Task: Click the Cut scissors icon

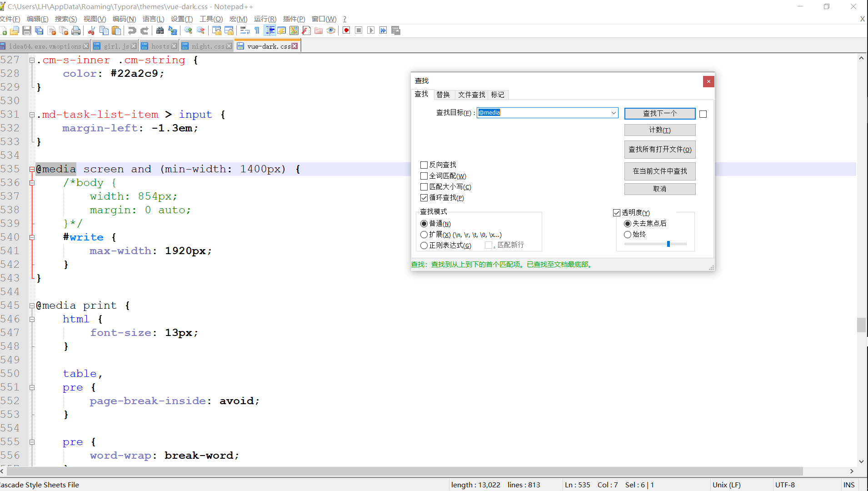Action: pyautogui.click(x=91, y=30)
